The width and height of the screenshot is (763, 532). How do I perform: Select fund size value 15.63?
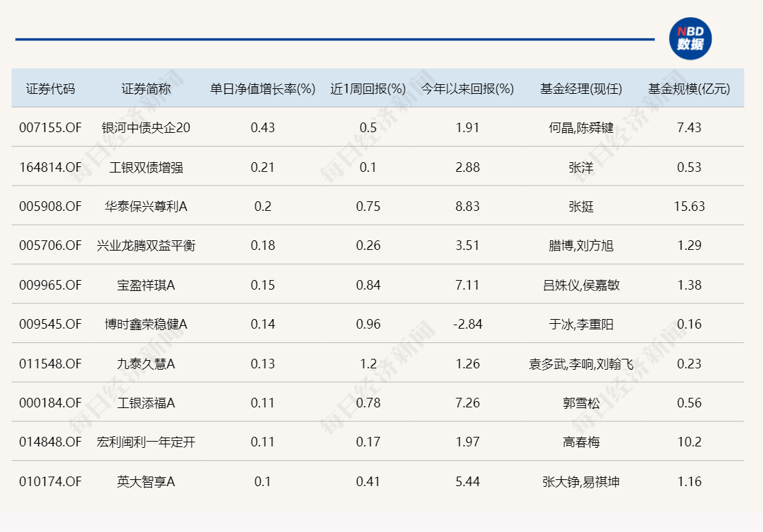(689, 207)
